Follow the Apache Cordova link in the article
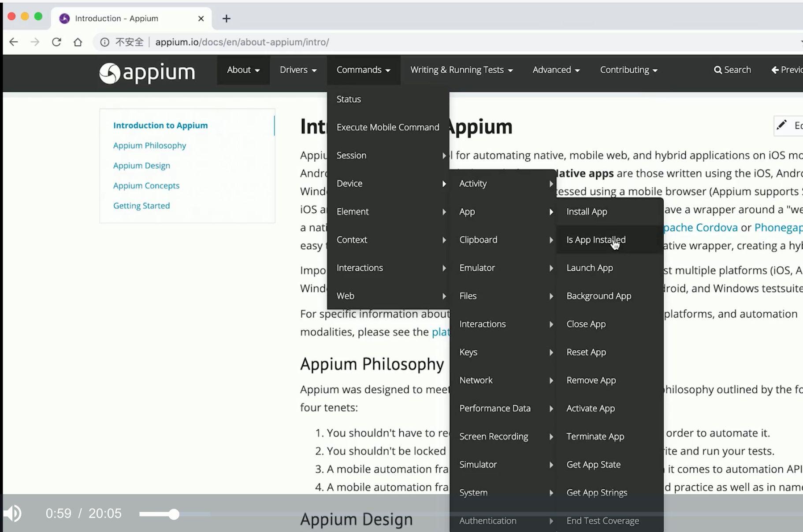Image resolution: width=803 pixels, height=532 pixels. pyautogui.click(x=700, y=228)
